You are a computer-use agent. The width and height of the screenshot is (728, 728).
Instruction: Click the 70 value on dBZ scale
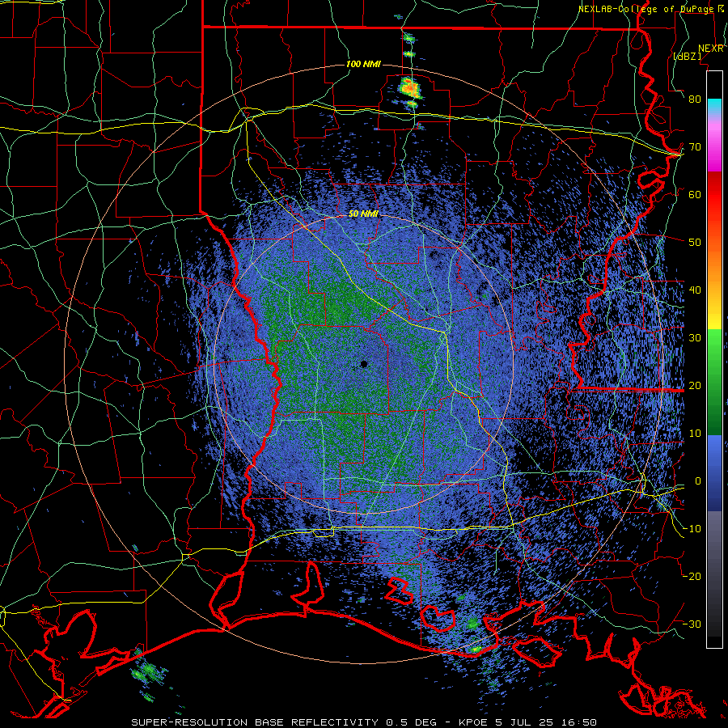pyautogui.click(x=695, y=147)
